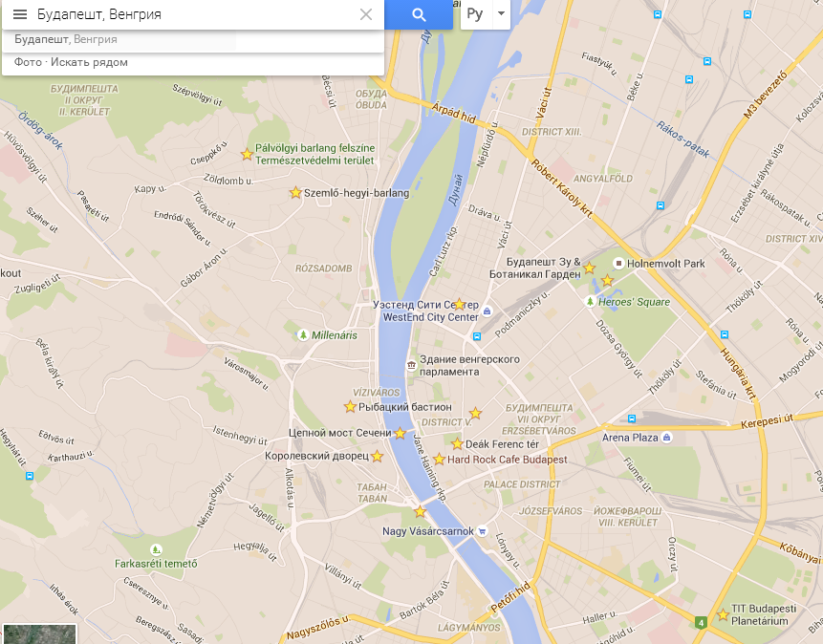823x644 pixels.
Task: Click the Millenáris park tree icon
Action: pyautogui.click(x=303, y=334)
